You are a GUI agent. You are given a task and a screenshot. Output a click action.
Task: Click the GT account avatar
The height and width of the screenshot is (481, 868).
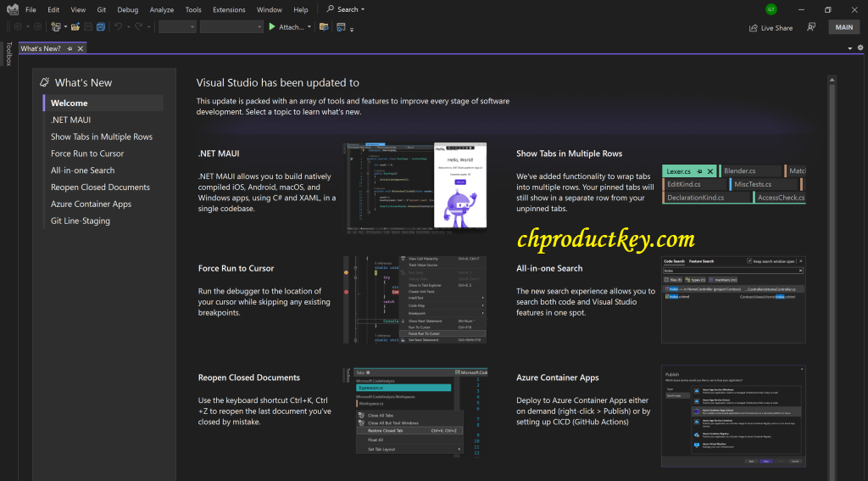click(771, 9)
